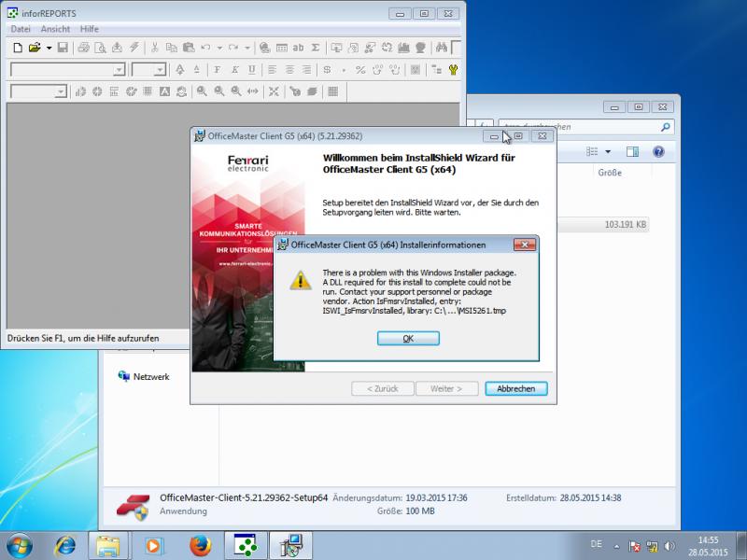Click the New document icon in inforREPORTS
Image resolution: width=747 pixels, height=560 pixels.
pyautogui.click(x=18, y=47)
